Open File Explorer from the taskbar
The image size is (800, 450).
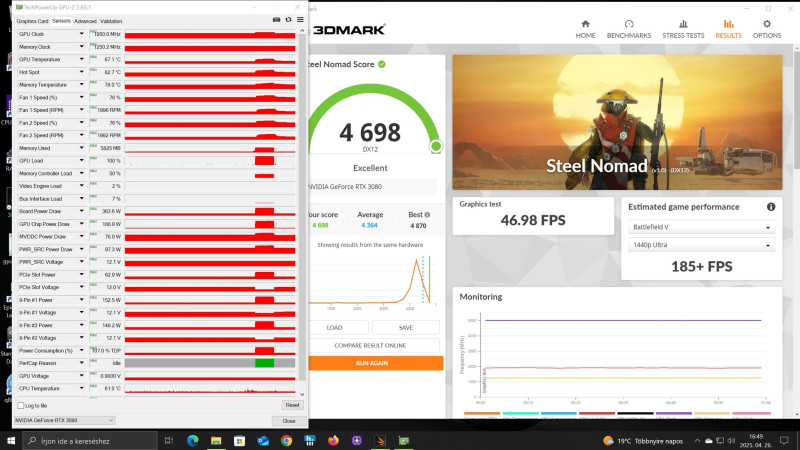pyautogui.click(x=216, y=440)
